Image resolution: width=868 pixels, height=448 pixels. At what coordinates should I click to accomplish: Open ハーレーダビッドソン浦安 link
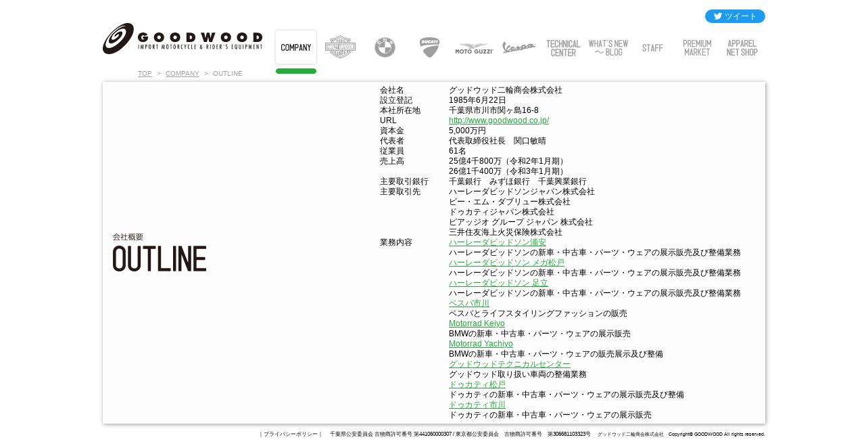coord(498,242)
